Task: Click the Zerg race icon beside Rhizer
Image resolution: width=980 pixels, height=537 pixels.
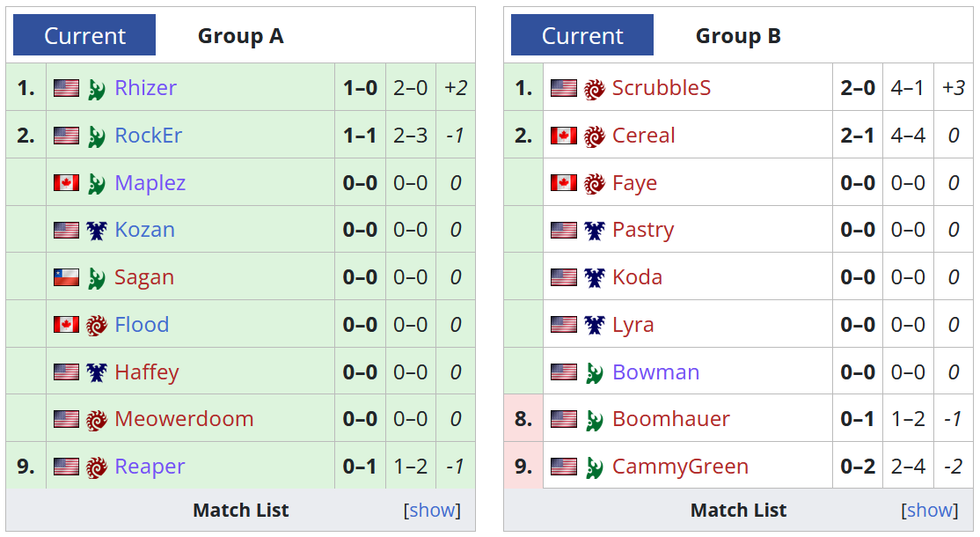Action: (x=96, y=89)
